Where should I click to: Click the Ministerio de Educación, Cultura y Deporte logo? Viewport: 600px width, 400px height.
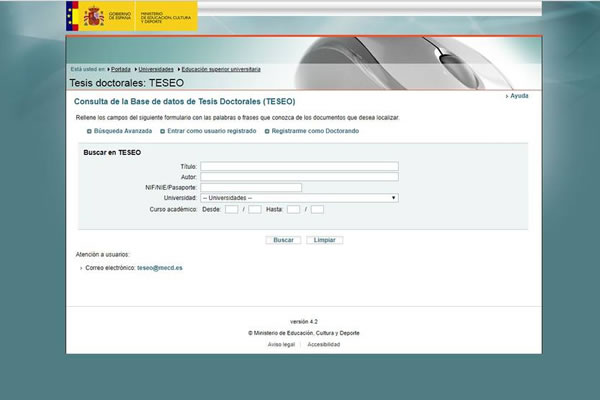pyautogui.click(x=166, y=16)
